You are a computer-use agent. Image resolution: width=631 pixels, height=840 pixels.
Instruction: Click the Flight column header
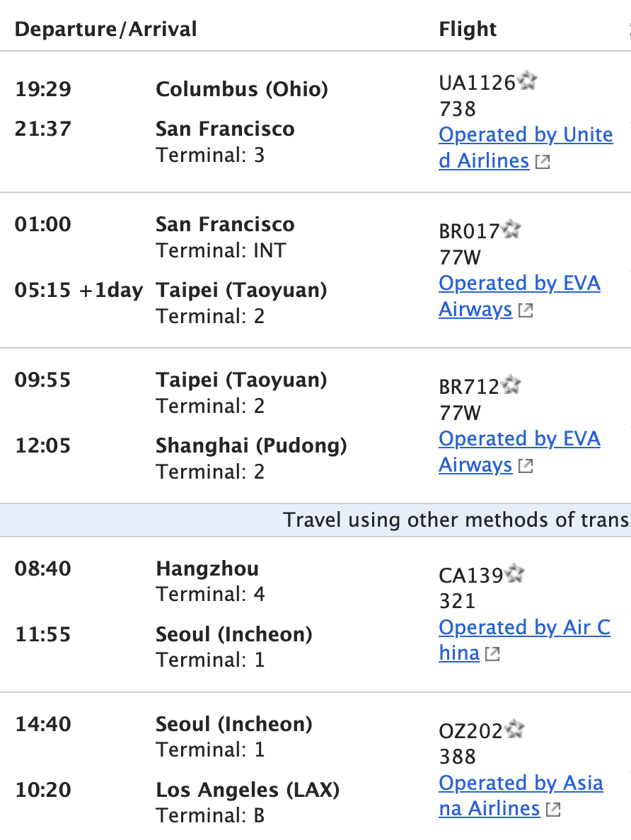468,29
